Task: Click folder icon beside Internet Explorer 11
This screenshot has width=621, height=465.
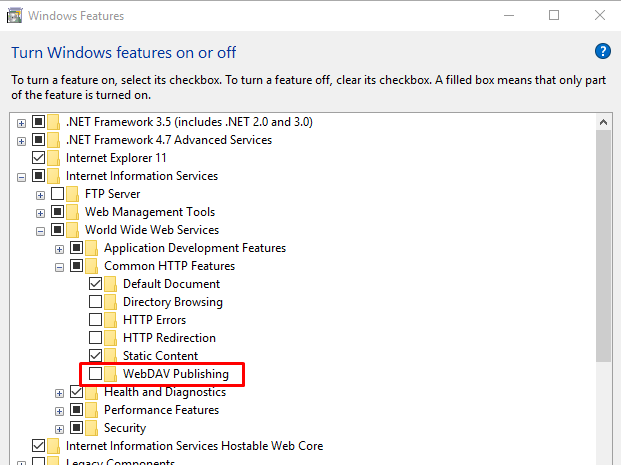Action: (x=53, y=158)
